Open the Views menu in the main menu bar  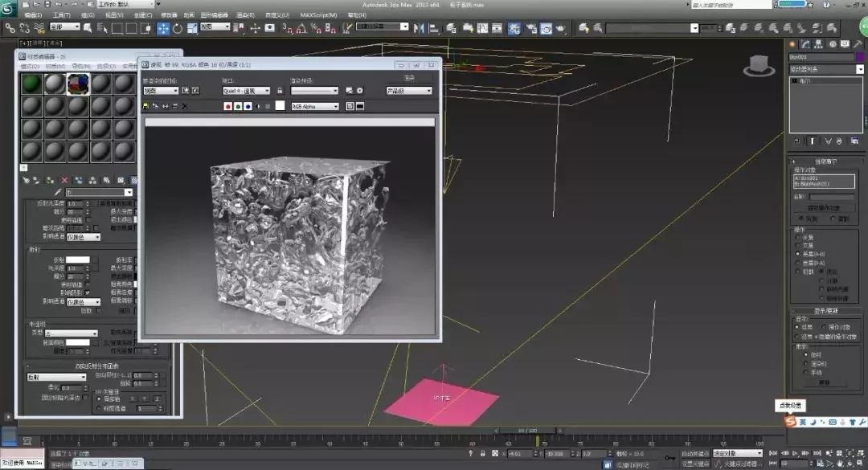tap(114, 15)
